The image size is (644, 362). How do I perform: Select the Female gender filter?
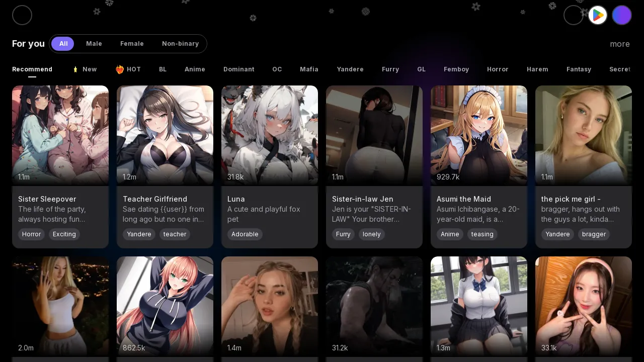132,44
